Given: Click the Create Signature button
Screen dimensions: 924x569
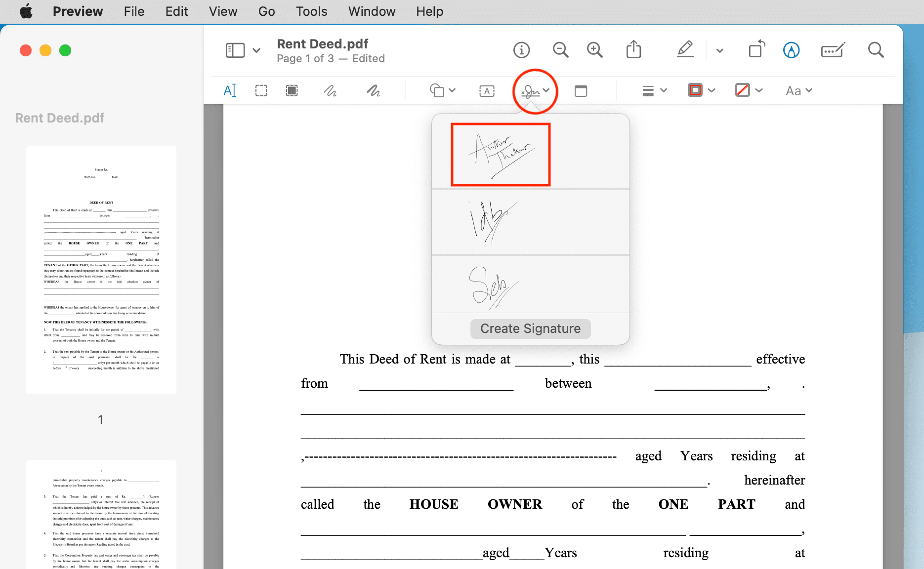Looking at the screenshot, I should coord(531,329).
